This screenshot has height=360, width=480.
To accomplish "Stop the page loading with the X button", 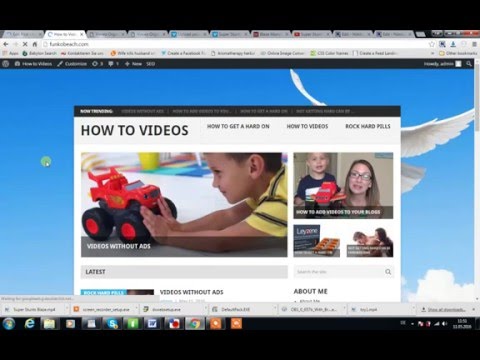I will pos(25,44).
